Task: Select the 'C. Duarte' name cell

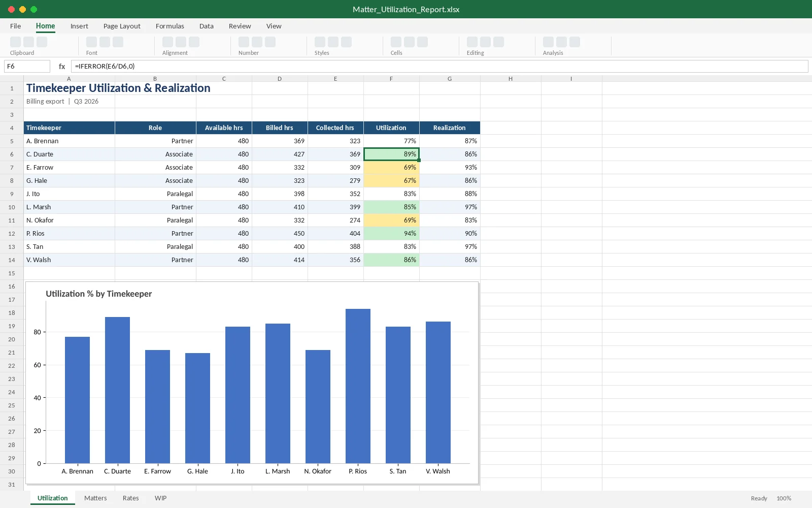Action: 69,154
